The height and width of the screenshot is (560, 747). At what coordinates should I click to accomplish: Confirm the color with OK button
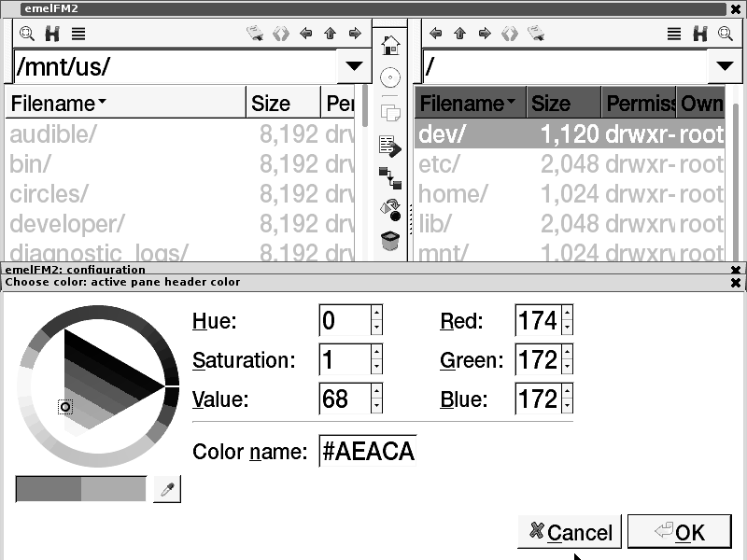point(680,532)
